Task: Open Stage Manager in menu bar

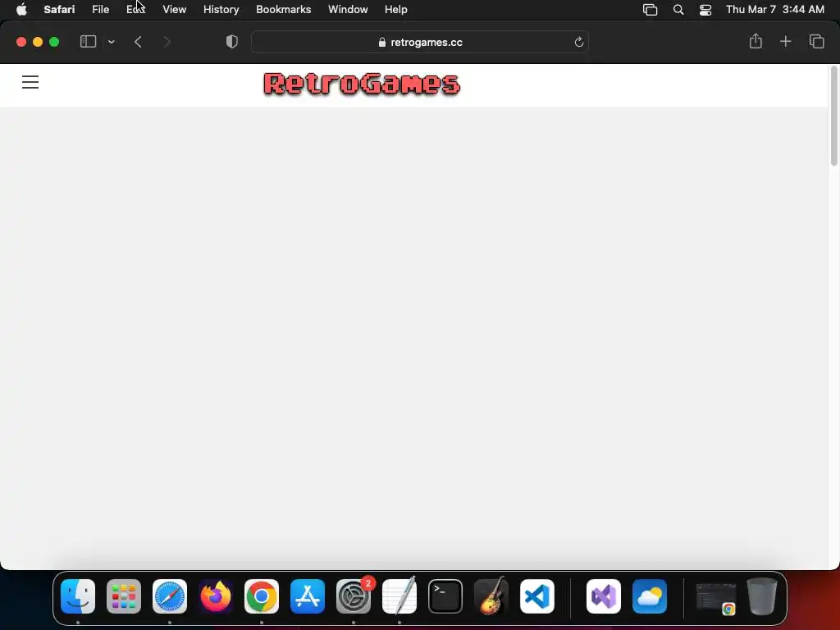Action: coord(650,10)
